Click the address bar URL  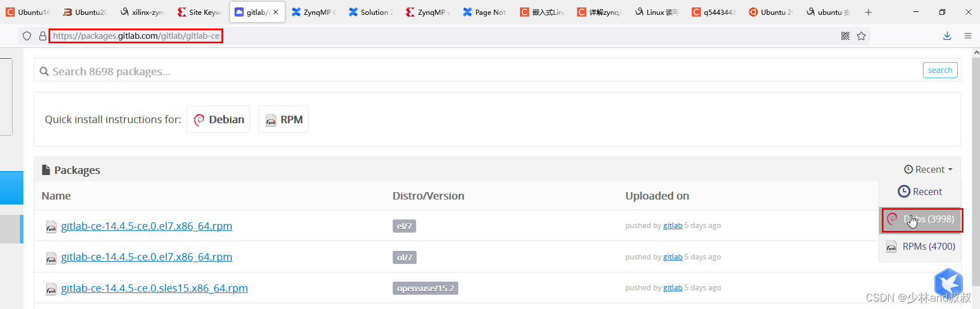point(136,36)
